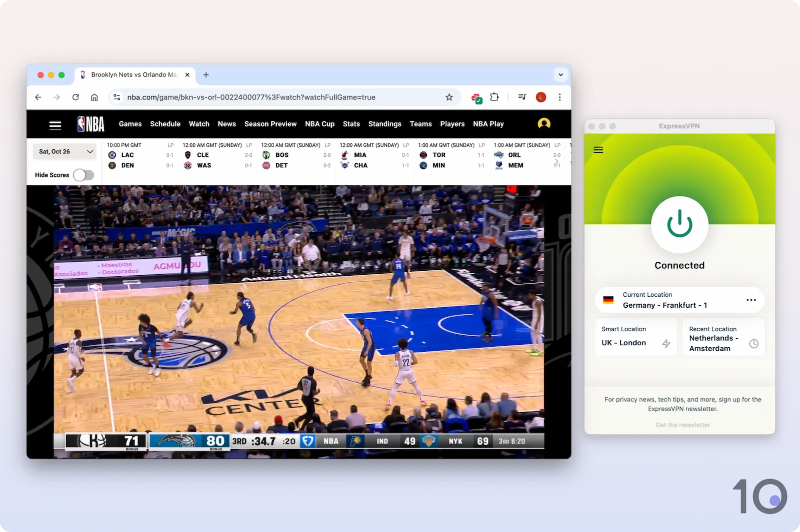Open the Schedule page
This screenshot has height=532, width=800.
pos(165,124)
